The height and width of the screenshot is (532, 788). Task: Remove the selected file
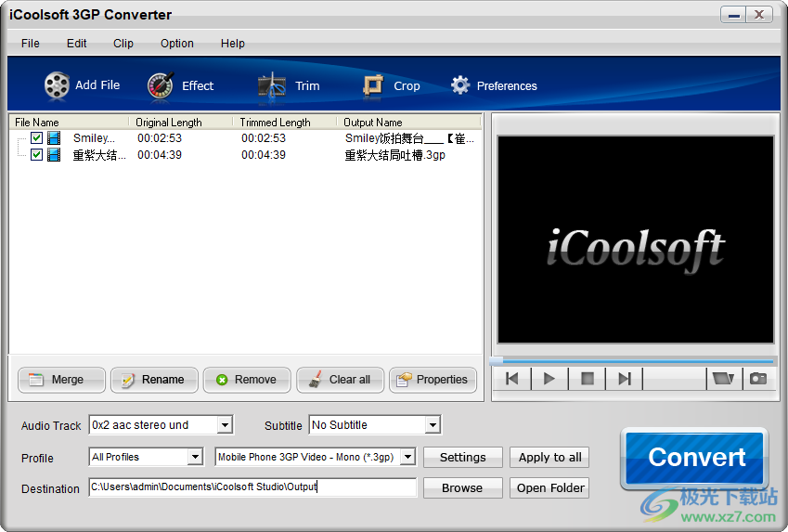247,380
